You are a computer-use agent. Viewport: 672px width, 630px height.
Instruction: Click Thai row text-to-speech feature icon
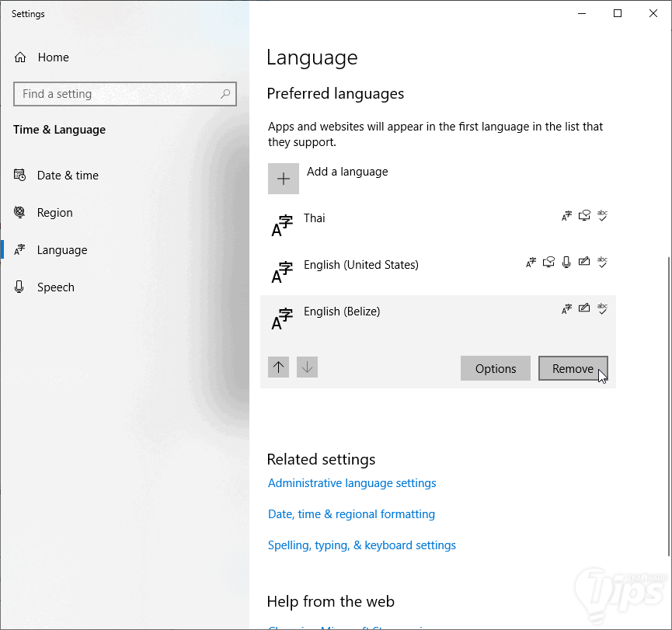click(x=584, y=215)
